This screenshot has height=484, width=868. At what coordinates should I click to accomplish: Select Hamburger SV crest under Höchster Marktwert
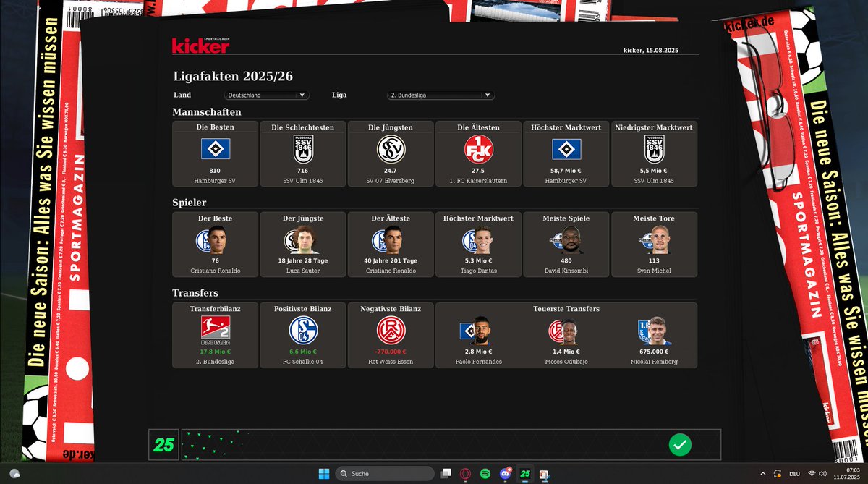tap(566, 149)
